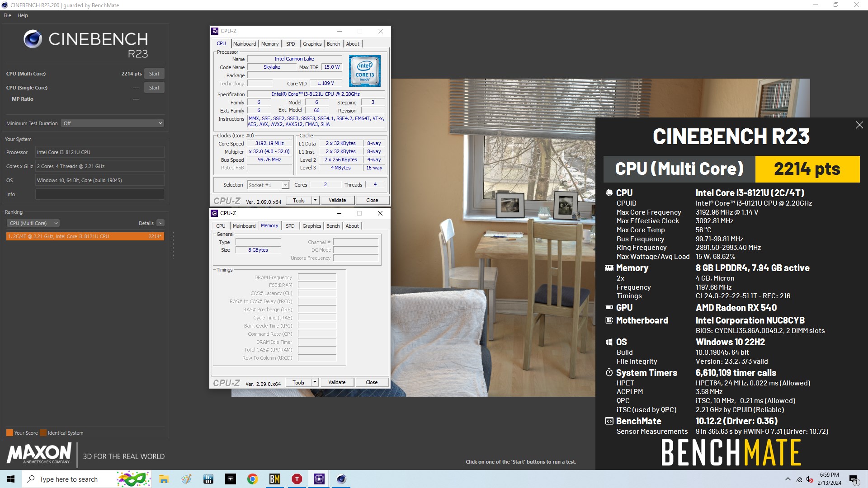
Task: Switch to Memory tab in upper CPU-Z
Action: point(270,44)
